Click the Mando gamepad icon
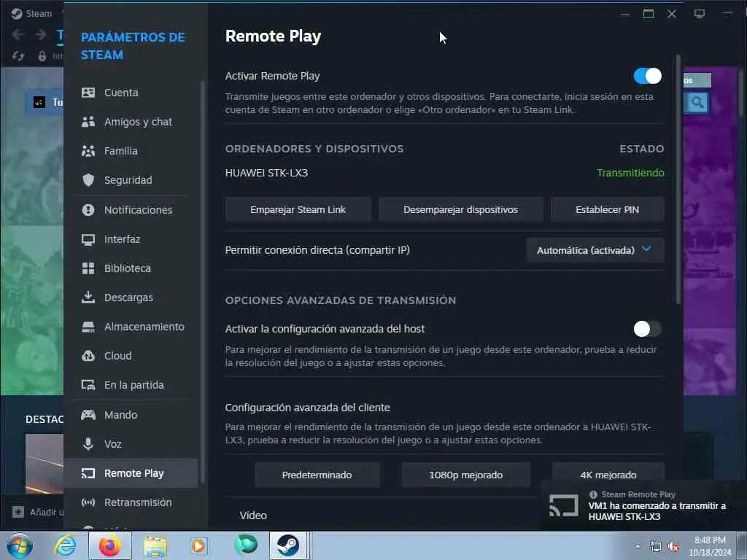747x560 pixels. point(88,415)
